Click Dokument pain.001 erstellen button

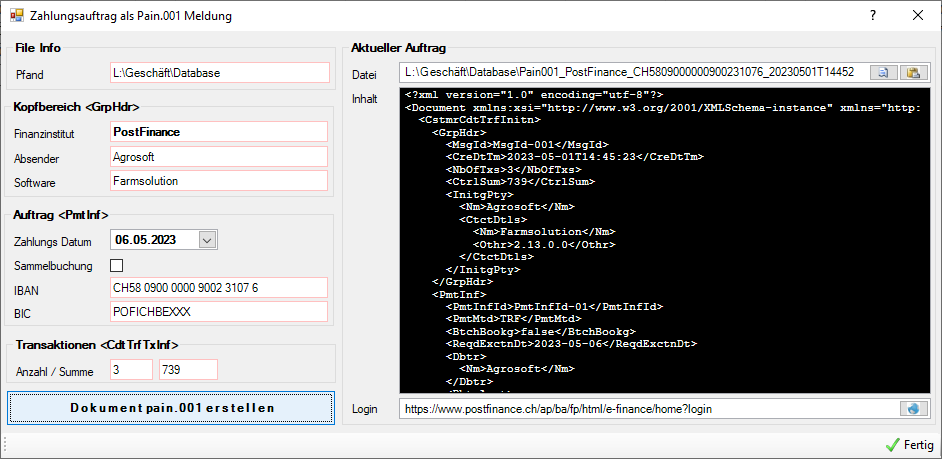click(x=171, y=408)
